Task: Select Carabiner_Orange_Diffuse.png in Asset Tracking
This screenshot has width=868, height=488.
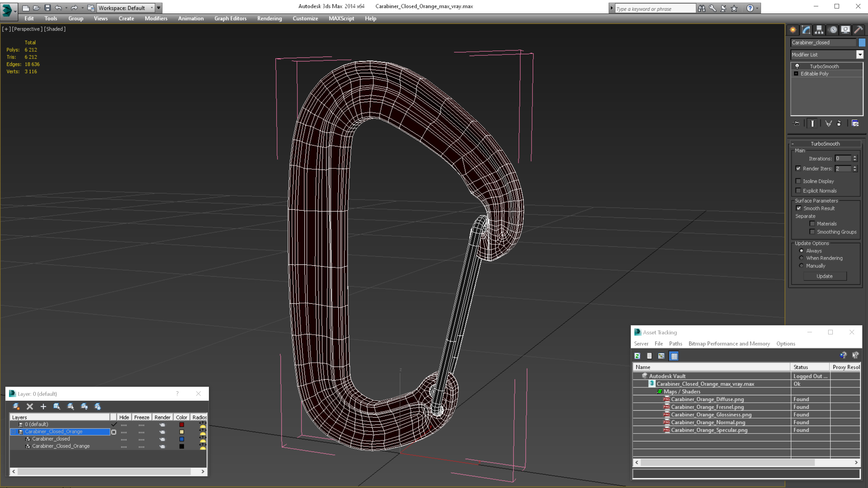Action: click(707, 399)
